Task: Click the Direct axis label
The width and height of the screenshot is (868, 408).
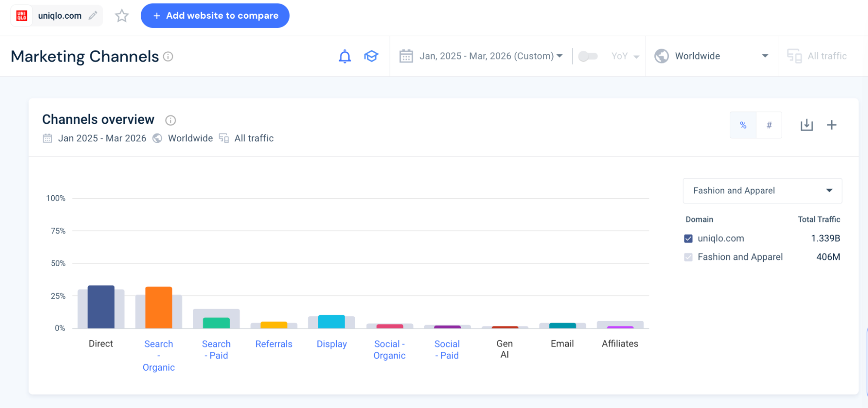Action: pyautogui.click(x=101, y=344)
